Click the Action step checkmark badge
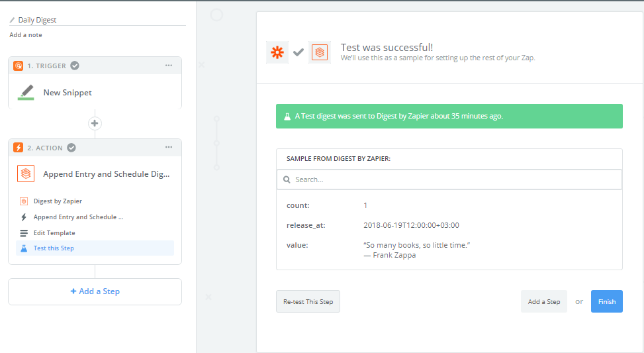 [x=71, y=148]
